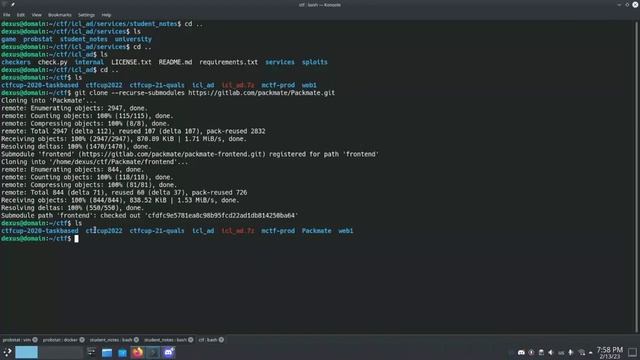640x360 pixels.
Task: Open the KDE application launcher
Action: coord(7,352)
